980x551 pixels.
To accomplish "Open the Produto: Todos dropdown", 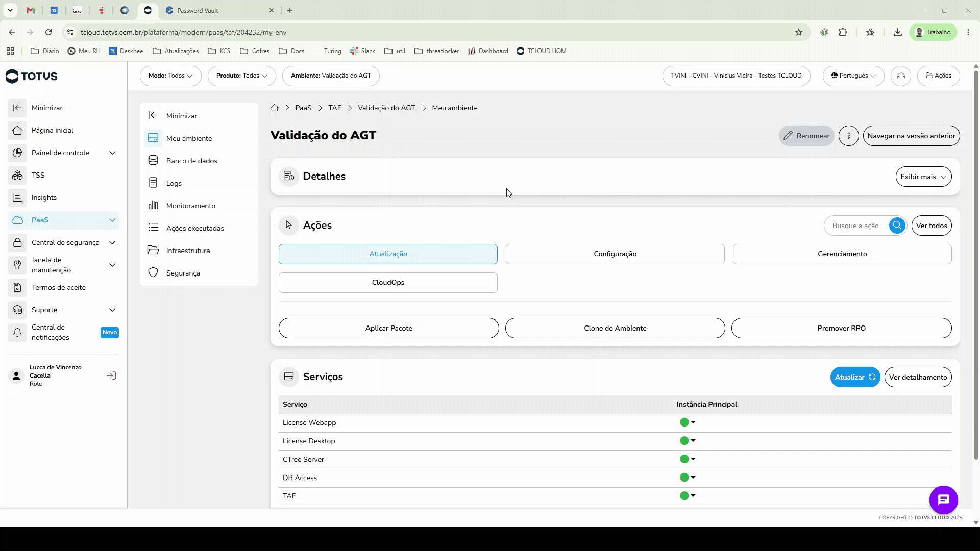I will click(241, 76).
